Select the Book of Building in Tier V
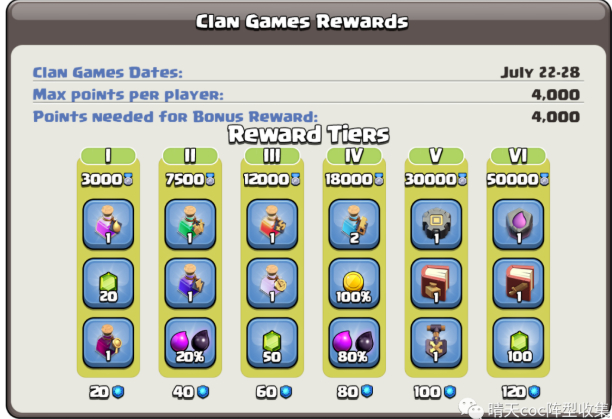612x419 pixels. pyautogui.click(x=436, y=284)
